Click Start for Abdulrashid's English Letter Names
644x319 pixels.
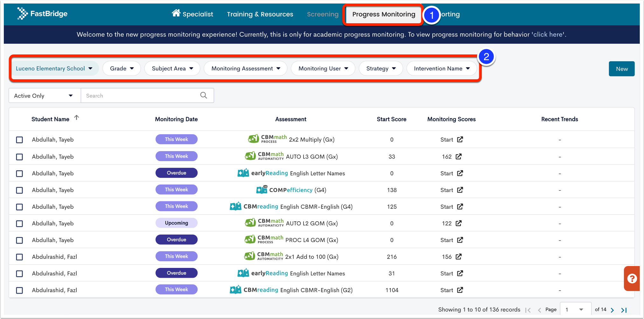click(447, 273)
